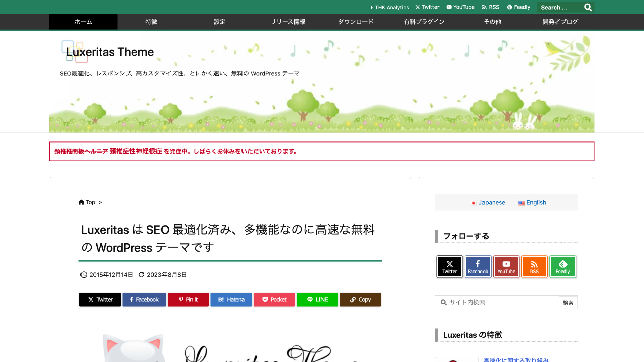Open YouTube link in the top bar
644x362 pixels.
point(460,7)
